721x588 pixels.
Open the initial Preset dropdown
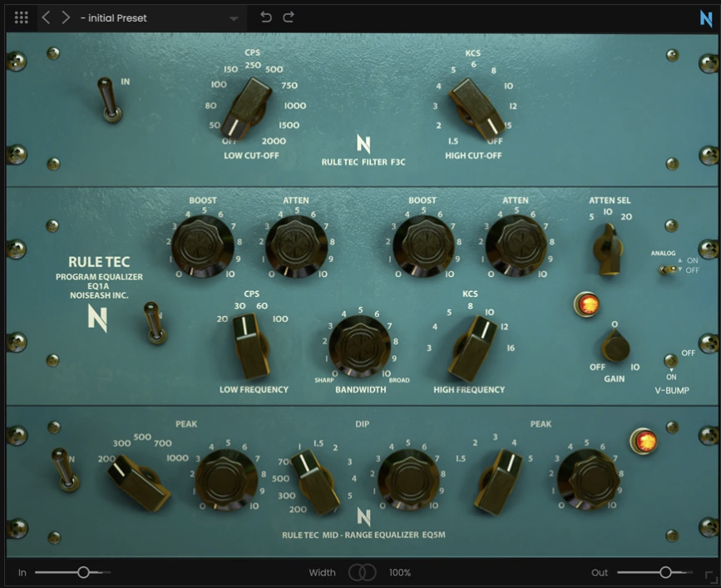(x=159, y=18)
